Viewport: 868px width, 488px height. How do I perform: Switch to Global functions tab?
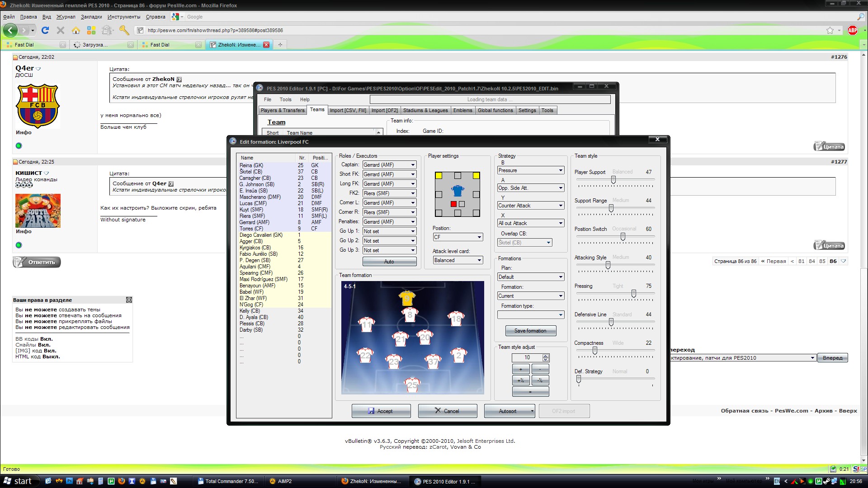point(495,110)
